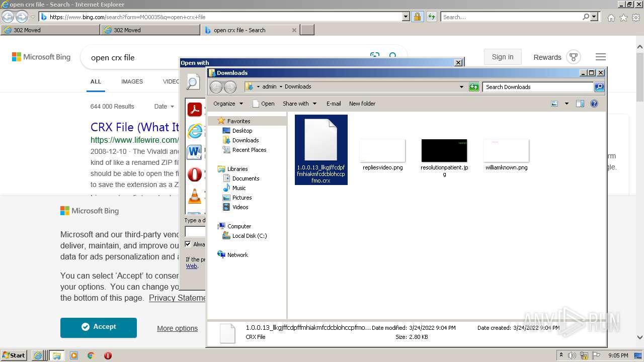This screenshot has width=644, height=362.
Task: Click Forward arrow in Downloads window
Action: click(230, 87)
